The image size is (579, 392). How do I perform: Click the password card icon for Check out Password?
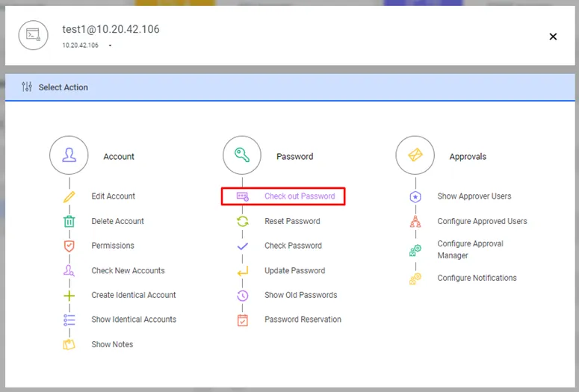point(243,196)
